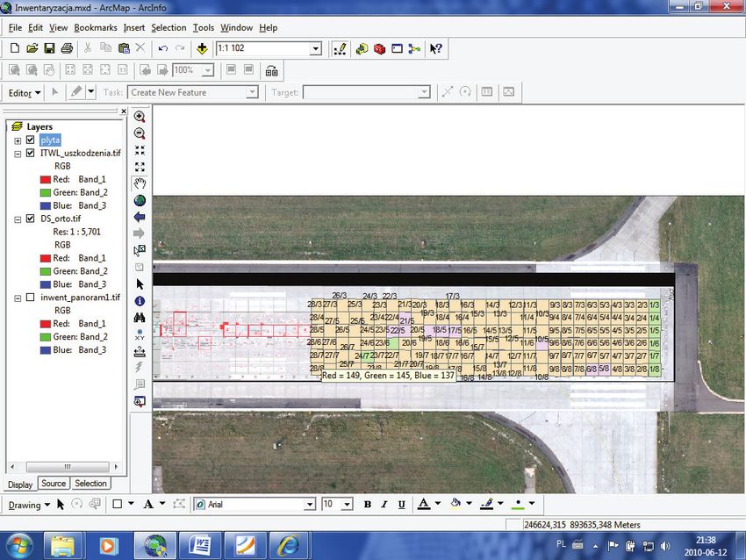Activate the Pan hand tool
Viewport: 746px width, 560px height.
[140, 183]
